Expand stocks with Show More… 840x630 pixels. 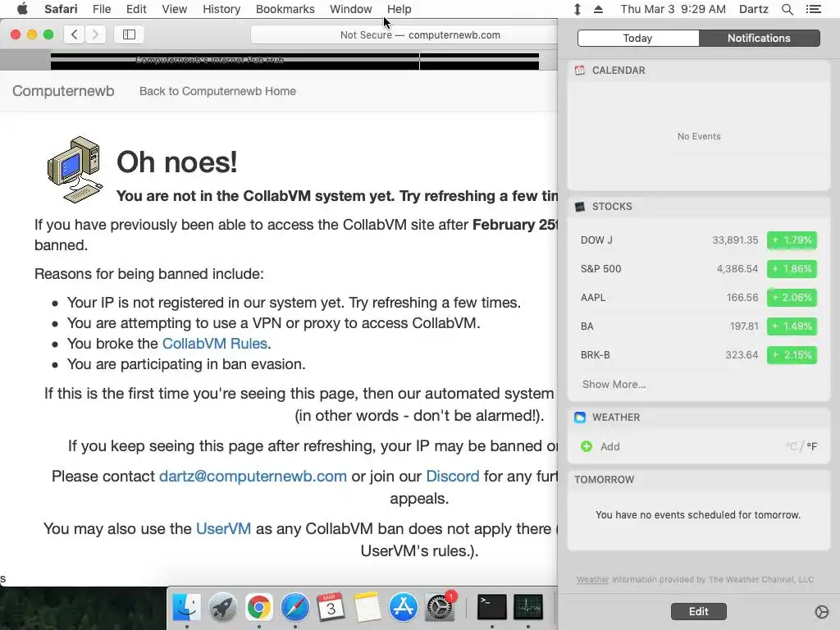click(x=614, y=384)
